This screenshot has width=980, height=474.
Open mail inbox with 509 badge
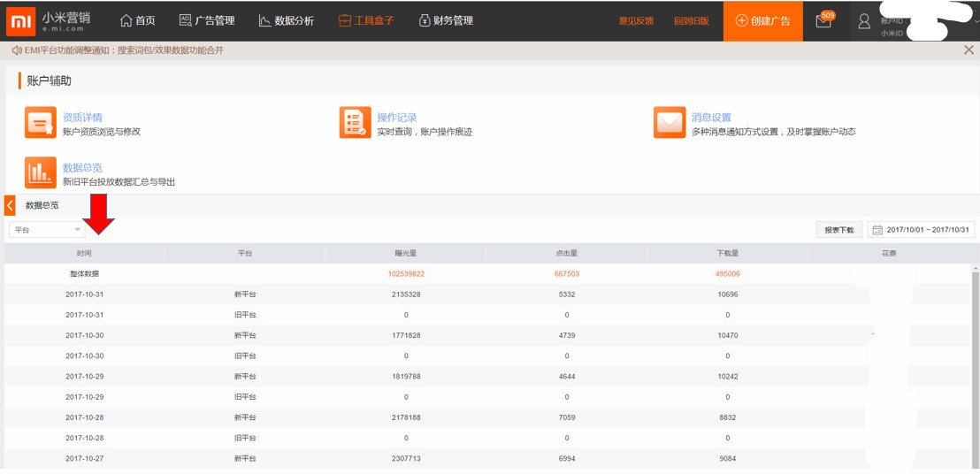pyautogui.click(x=823, y=21)
